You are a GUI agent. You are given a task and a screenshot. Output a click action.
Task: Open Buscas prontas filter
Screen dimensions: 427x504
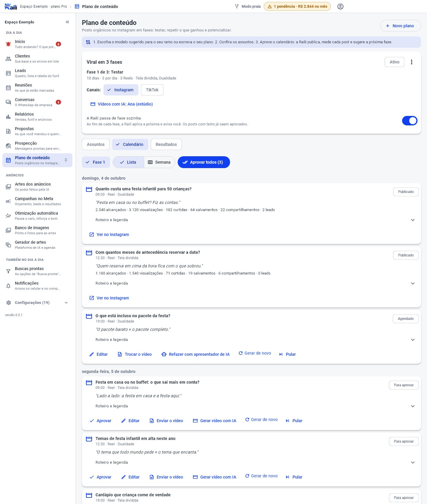(37, 271)
